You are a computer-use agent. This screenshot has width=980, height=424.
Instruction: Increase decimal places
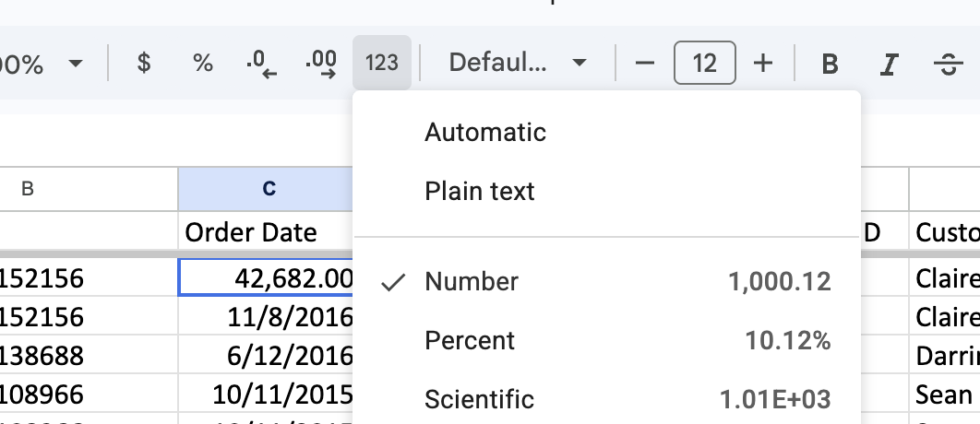[321, 64]
